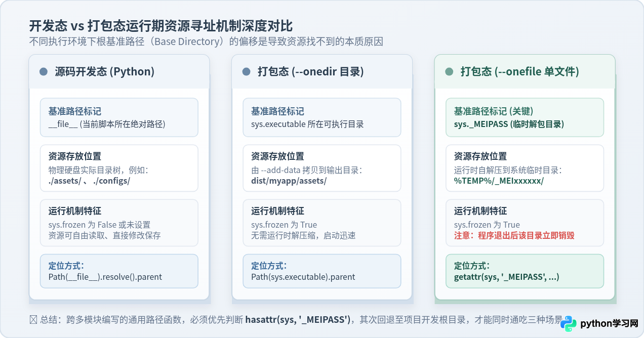This screenshot has height=338, width=644.
Task: Click the dist/myapp/assets/ path text
Action: (x=289, y=181)
